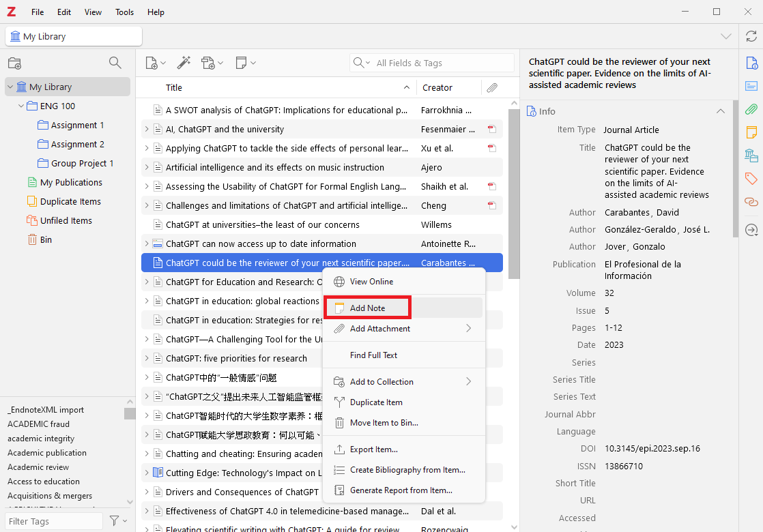This screenshot has height=532, width=763.
Task: Jump to Related section in side pane
Action: (x=751, y=202)
